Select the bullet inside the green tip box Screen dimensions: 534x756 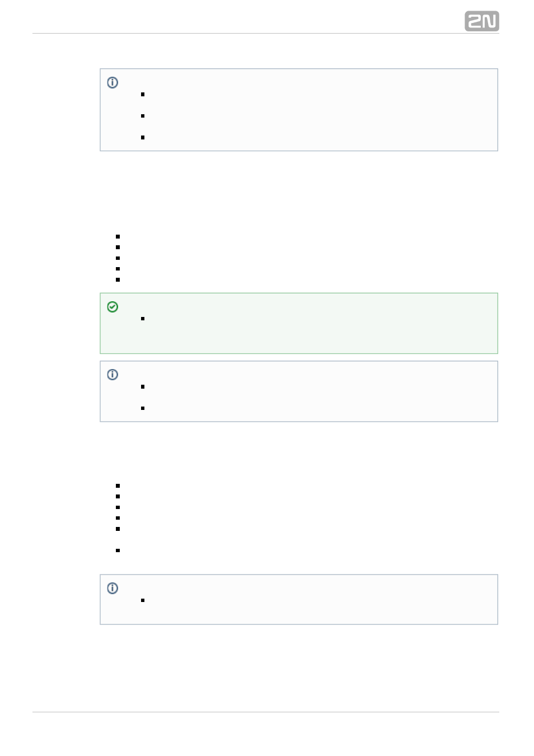pyautogui.click(x=143, y=319)
